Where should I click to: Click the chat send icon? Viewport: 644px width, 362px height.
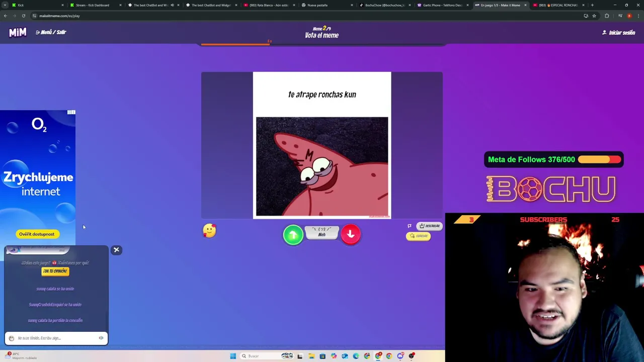coord(101,338)
